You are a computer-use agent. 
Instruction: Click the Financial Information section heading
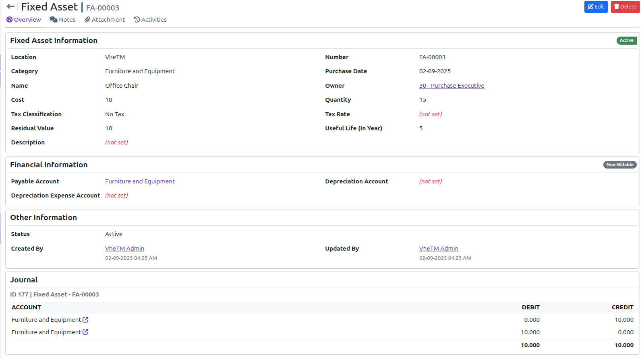tap(49, 165)
